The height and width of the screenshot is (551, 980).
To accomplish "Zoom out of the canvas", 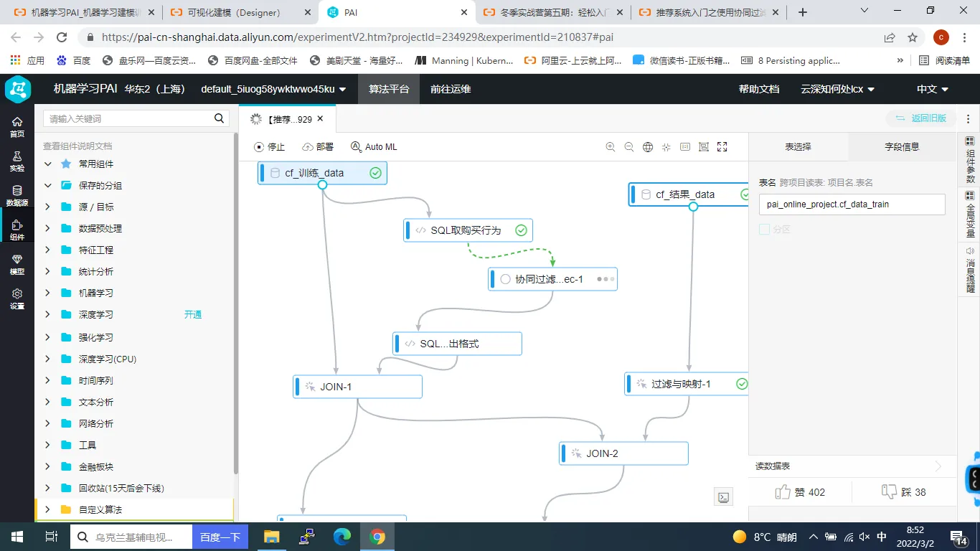I will click(x=629, y=146).
